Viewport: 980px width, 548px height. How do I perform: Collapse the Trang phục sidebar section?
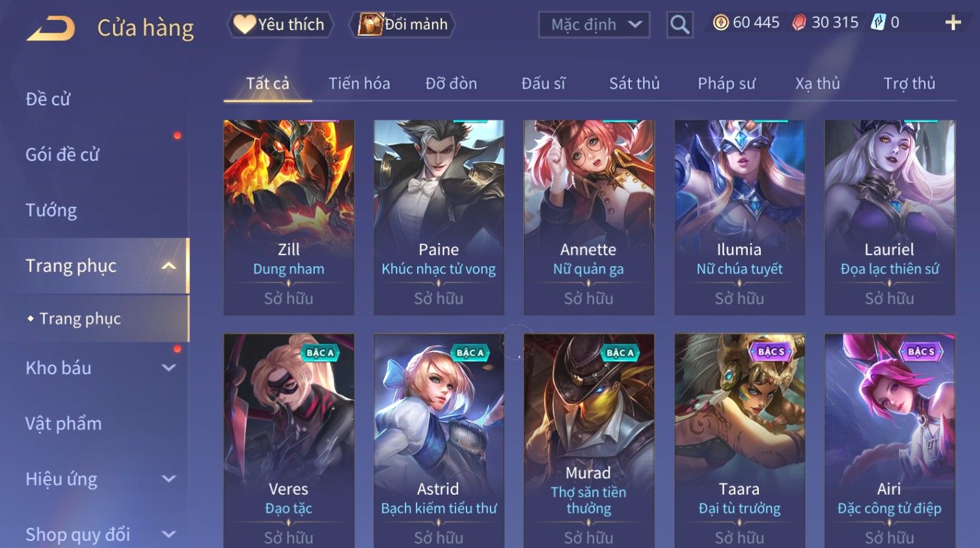169,266
